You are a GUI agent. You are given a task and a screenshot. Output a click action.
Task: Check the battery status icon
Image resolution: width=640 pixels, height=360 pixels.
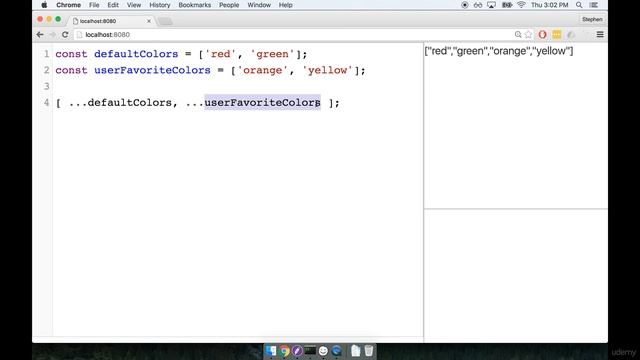pos(507,5)
